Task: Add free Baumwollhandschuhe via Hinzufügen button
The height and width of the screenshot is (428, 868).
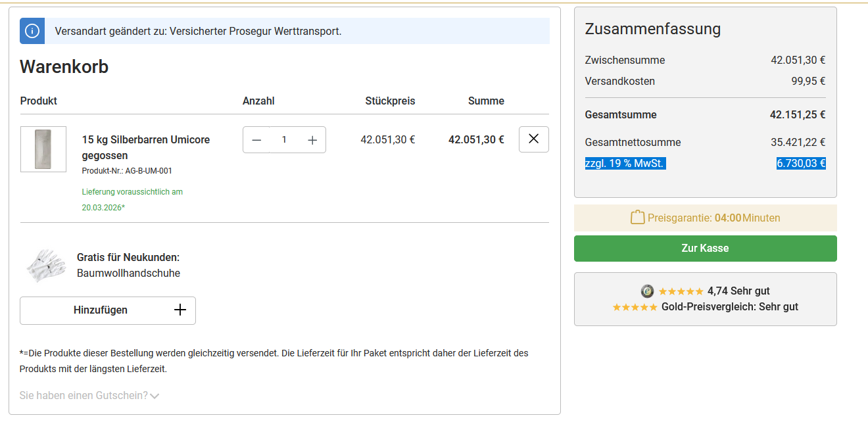Action: (x=108, y=310)
